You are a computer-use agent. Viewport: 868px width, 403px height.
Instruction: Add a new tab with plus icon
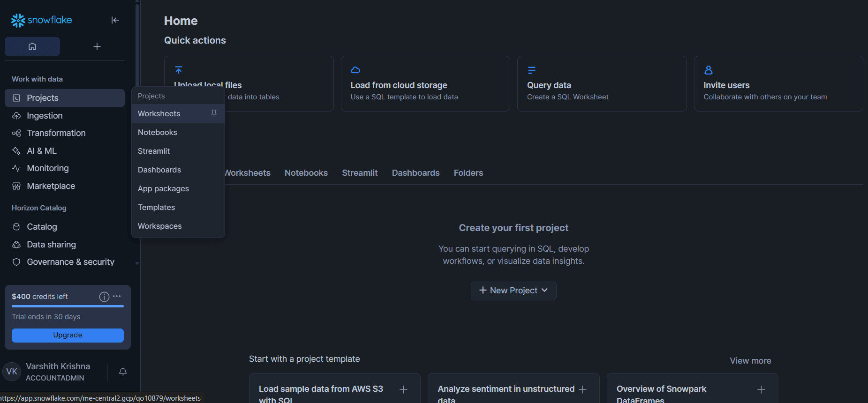point(97,46)
